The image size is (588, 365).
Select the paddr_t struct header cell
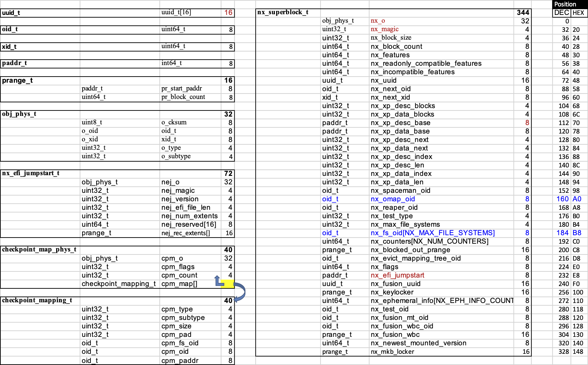[40, 64]
